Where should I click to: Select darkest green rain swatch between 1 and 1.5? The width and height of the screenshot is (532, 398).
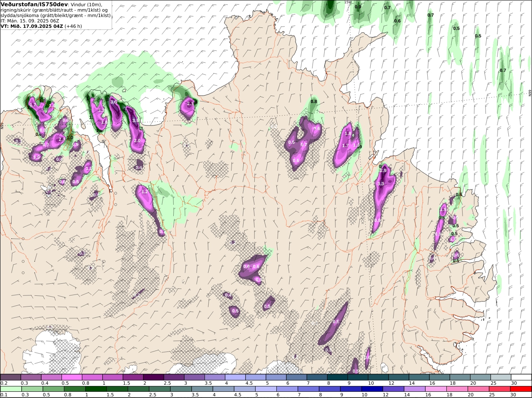coord(95,389)
